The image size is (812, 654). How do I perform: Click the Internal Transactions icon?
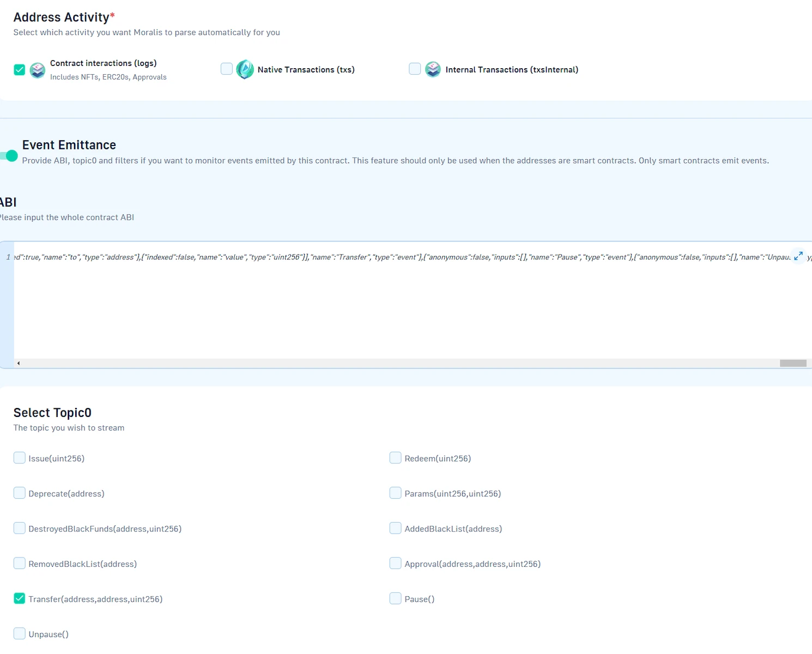(433, 69)
